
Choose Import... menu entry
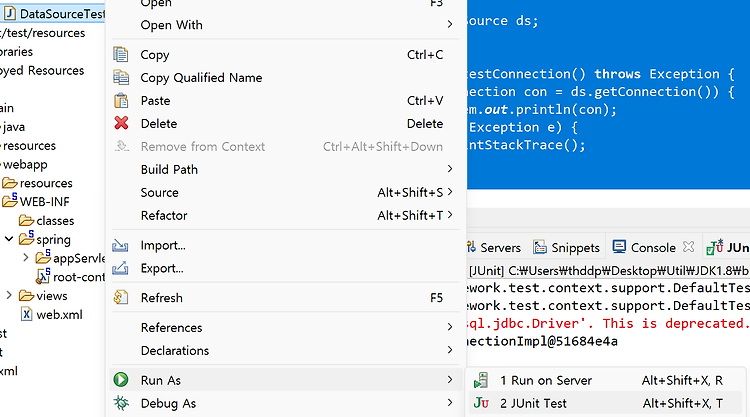pyautogui.click(x=286, y=245)
